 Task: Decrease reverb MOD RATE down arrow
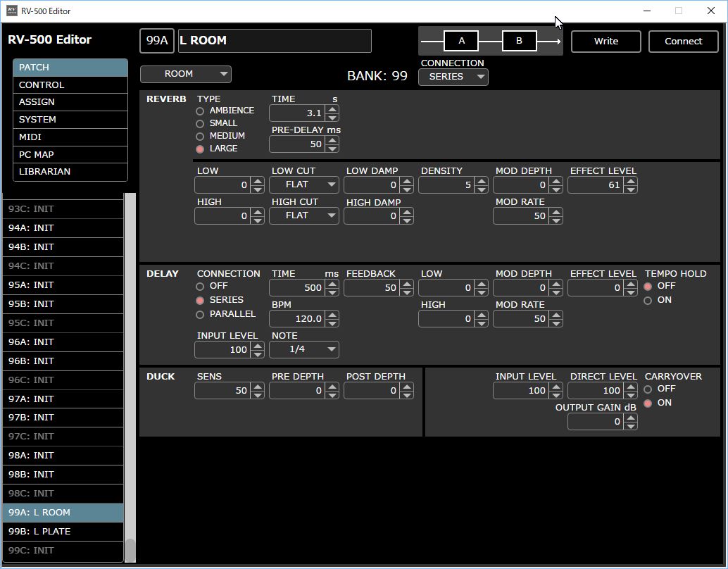[556, 220]
